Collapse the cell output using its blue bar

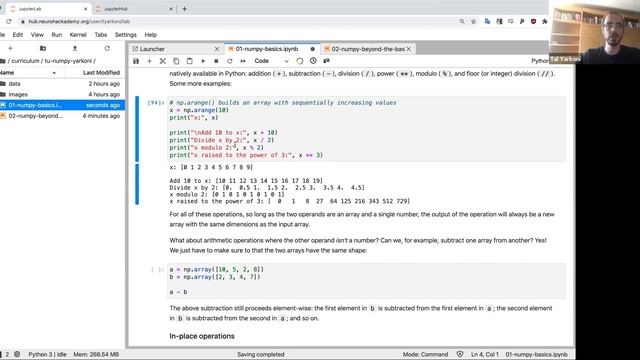[x=137, y=184]
